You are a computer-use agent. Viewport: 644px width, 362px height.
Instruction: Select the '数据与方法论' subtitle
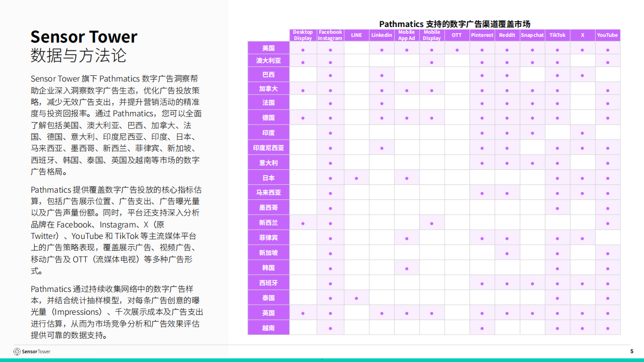pyautogui.click(x=78, y=56)
